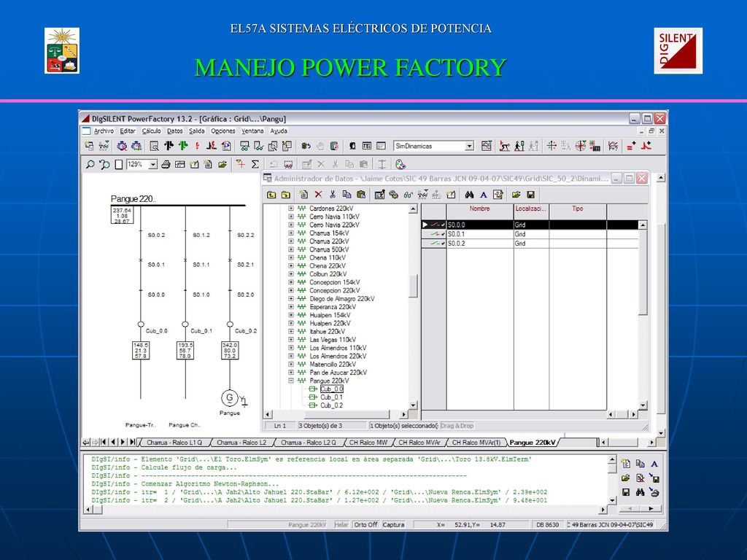This screenshot has height=560, width=747.
Task: Click the binoculars find icon in Data Manager
Action: tap(469, 195)
